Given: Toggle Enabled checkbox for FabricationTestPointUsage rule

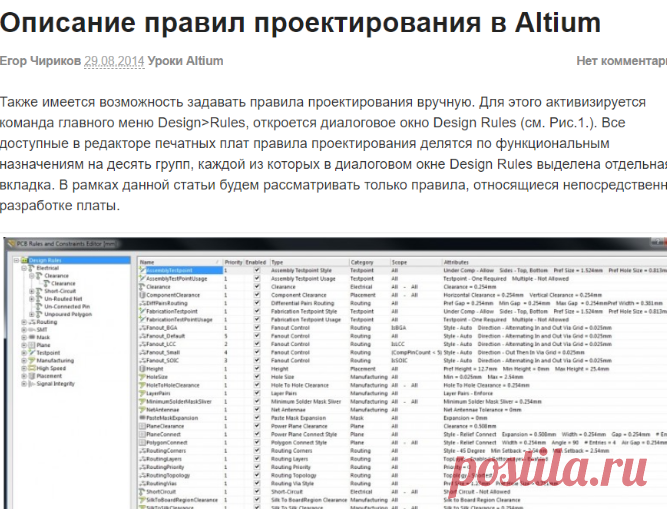Looking at the screenshot, I should (257, 319).
